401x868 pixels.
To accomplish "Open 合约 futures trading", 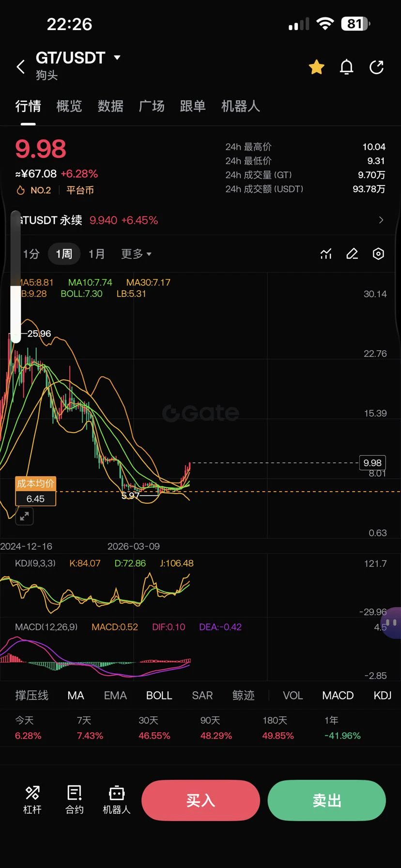I will (75, 800).
